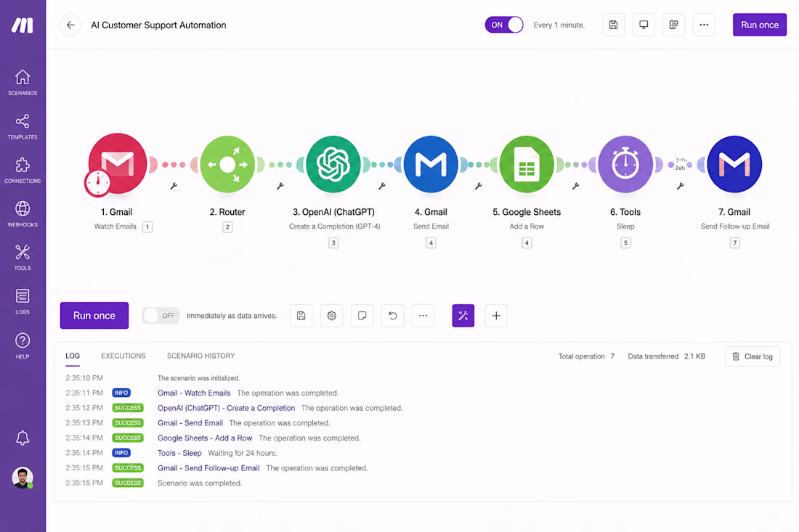Open Gmail - Watch Emails log link
Image resolution: width=799 pixels, height=532 pixels.
pos(194,393)
